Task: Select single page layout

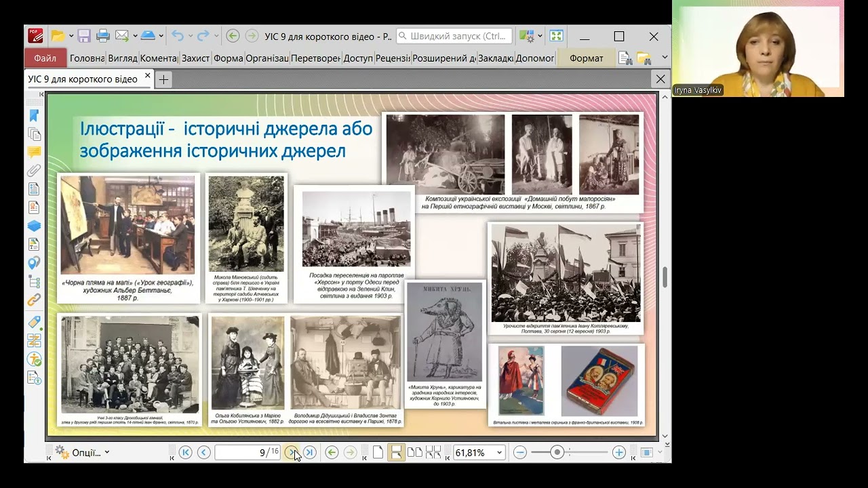Action: tap(378, 453)
